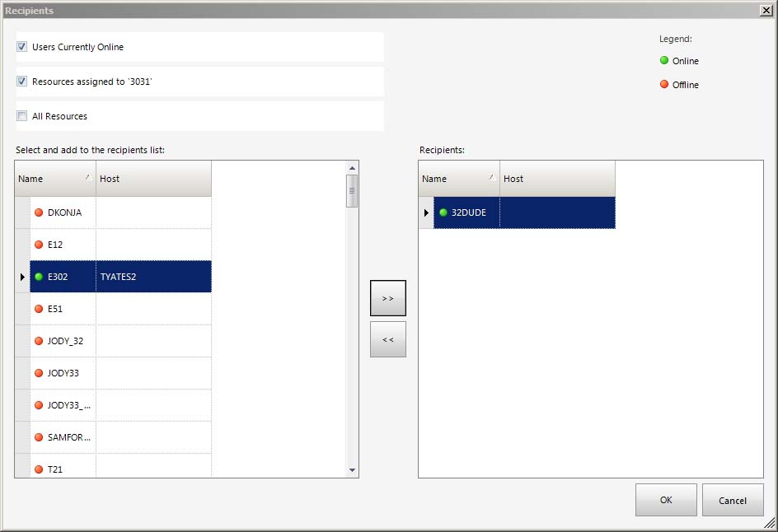The height and width of the screenshot is (532, 778).
Task: Sort left list by Name column
Action: point(55,179)
